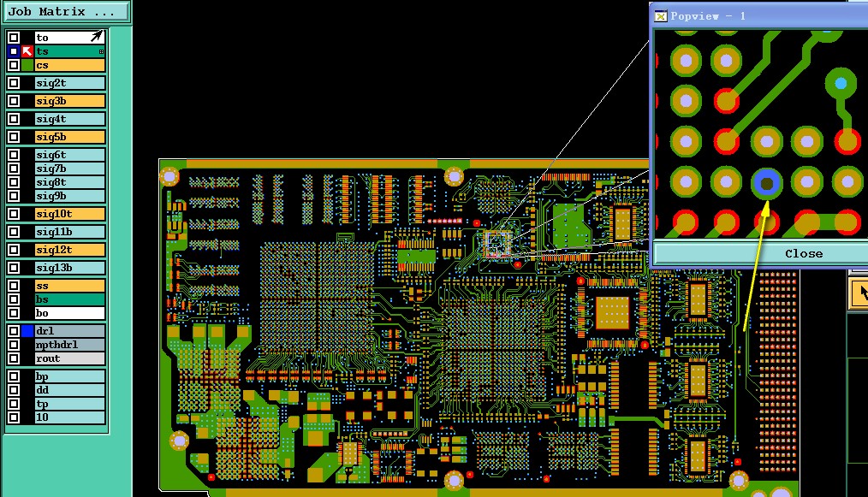Click the 'tp' layer name

[x=69, y=404]
